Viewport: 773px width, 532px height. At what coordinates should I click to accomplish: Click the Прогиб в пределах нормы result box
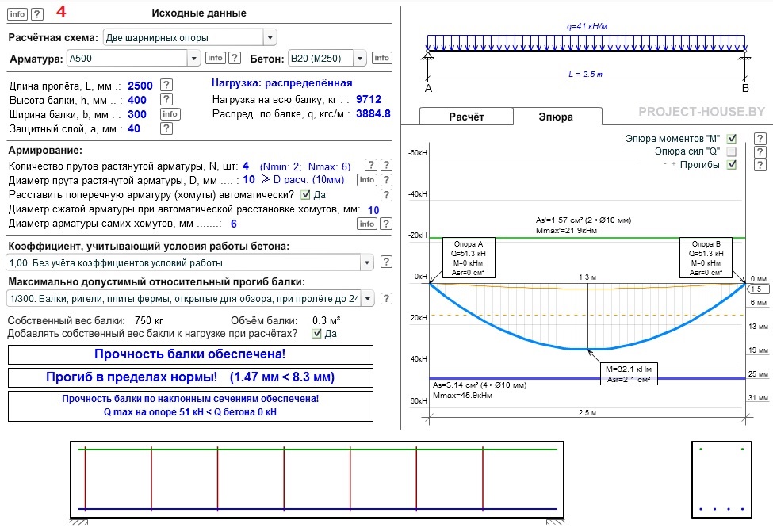pyautogui.click(x=190, y=377)
